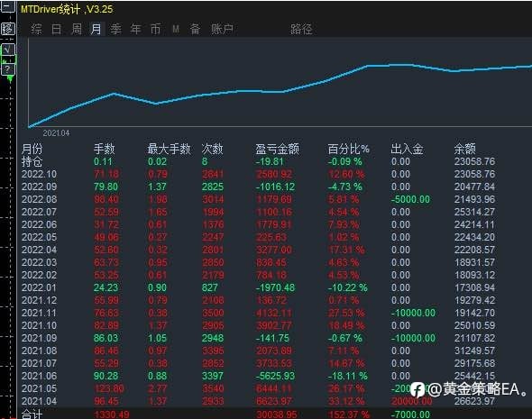Click the collapse panel icon at top-left
This screenshot has width=532, height=419.
8,6
